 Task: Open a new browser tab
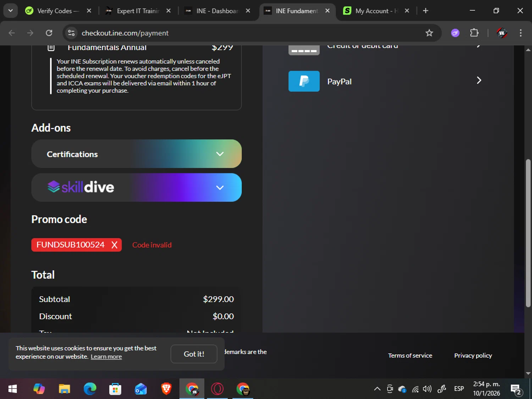click(x=426, y=11)
